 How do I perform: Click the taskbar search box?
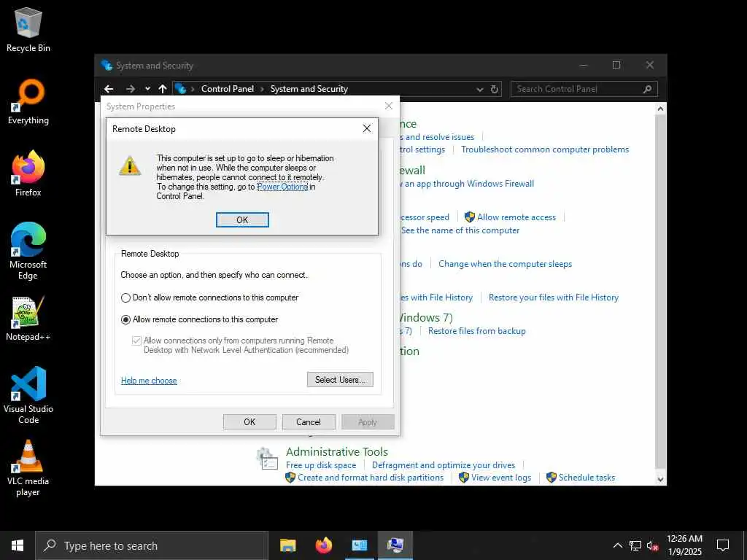pyautogui.click(x=152, y=545)
